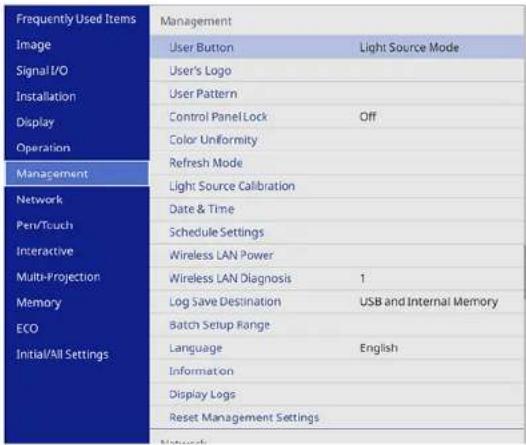Select the Image menu category
The image size is (526, 445).
34,45
